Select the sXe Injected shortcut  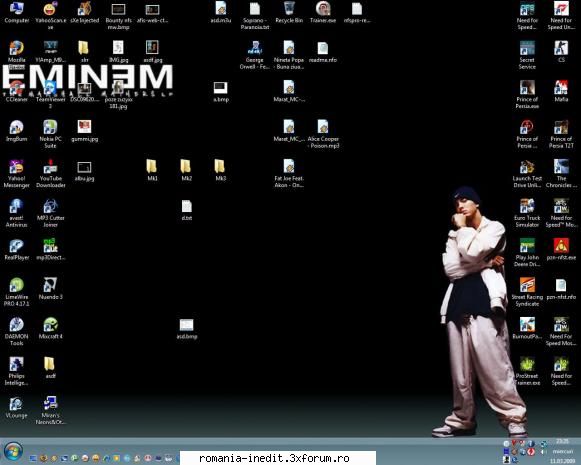click(x=84, y=12)
